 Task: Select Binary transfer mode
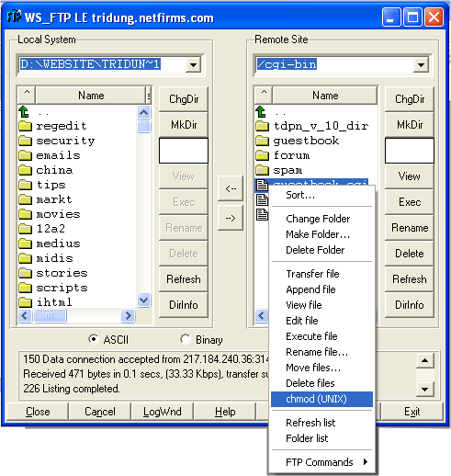185,339
